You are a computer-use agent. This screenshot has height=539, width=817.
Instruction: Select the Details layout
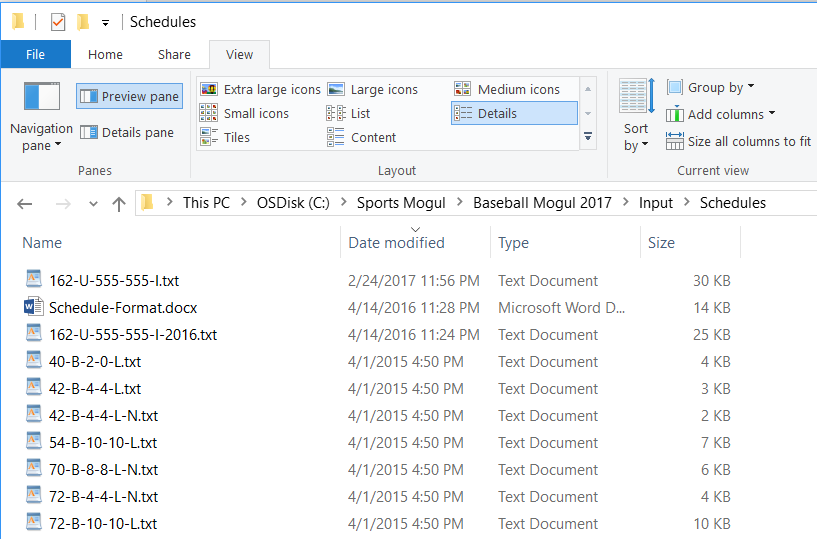tap(514, 113)
